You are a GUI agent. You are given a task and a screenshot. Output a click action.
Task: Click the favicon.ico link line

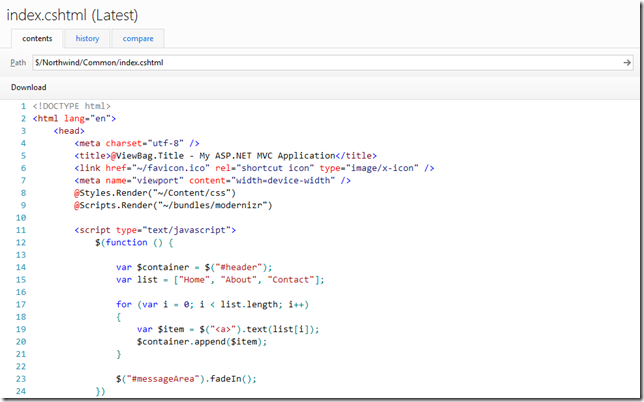(x=254, y=168)
